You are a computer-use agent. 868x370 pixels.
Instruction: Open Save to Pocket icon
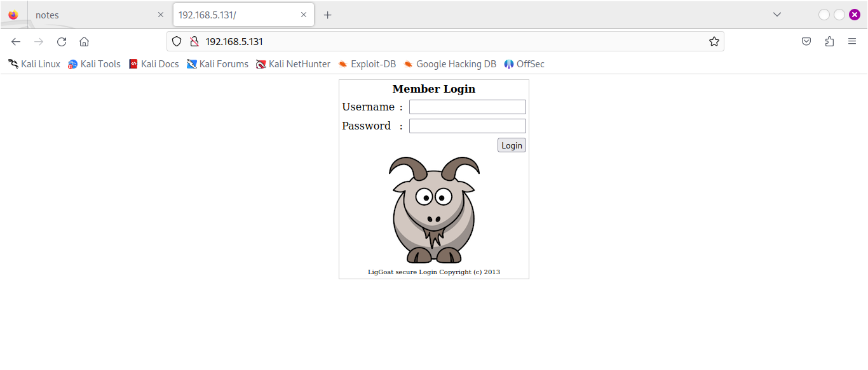pos(806,42)
